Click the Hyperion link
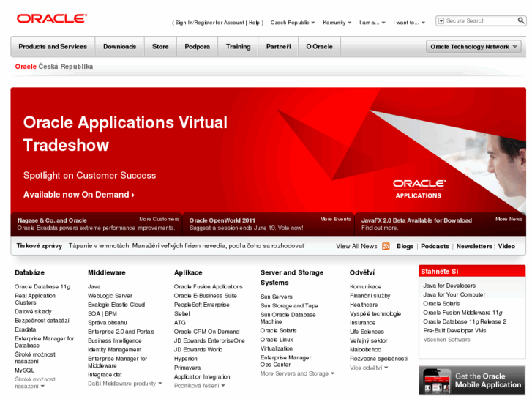The height and width of the screenshot is (399, 532). pos(186,359)
